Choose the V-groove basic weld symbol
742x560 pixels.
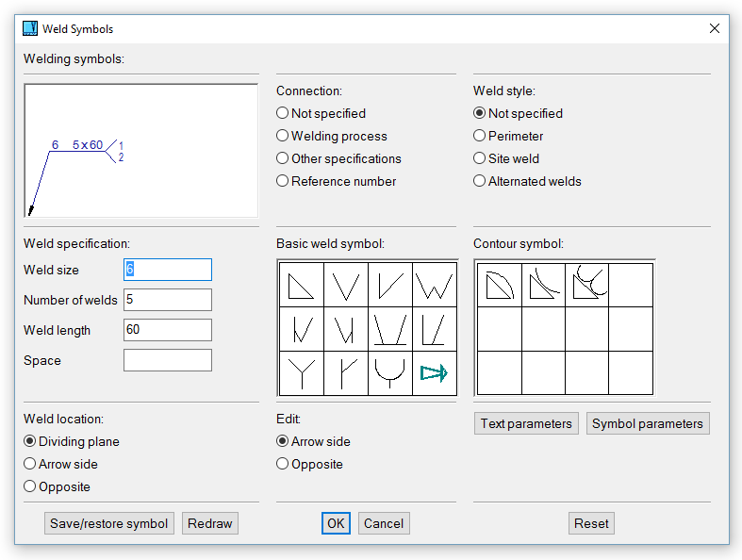[x=346, y=285]
